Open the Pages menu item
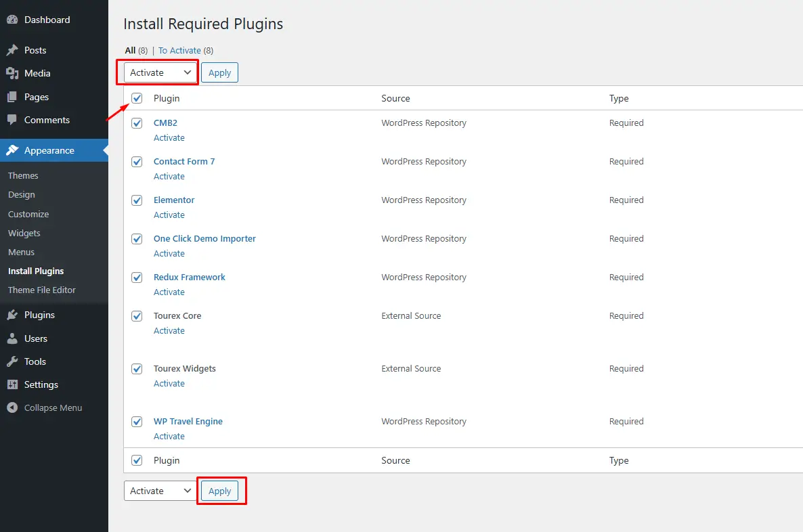The height and width of the screenshot is (532, 803). point(37,97)
